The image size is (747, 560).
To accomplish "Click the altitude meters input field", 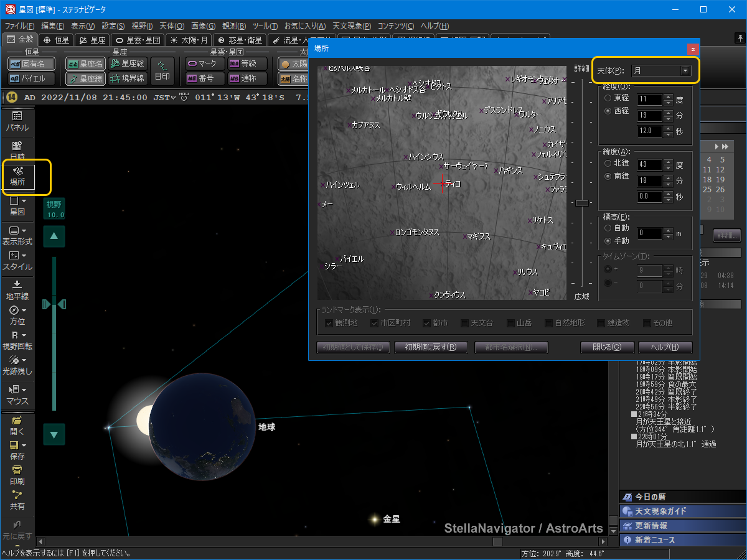I will click(650, 234).
